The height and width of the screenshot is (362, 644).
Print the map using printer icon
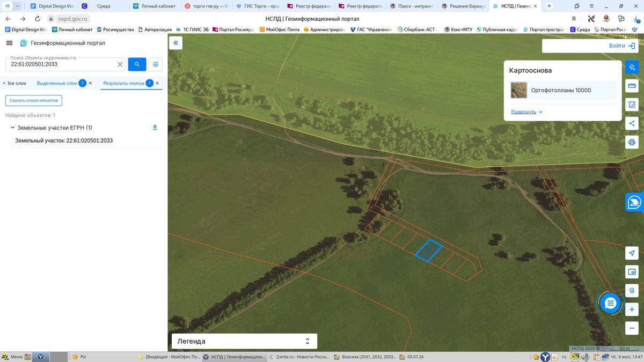(x=632, y=142)
